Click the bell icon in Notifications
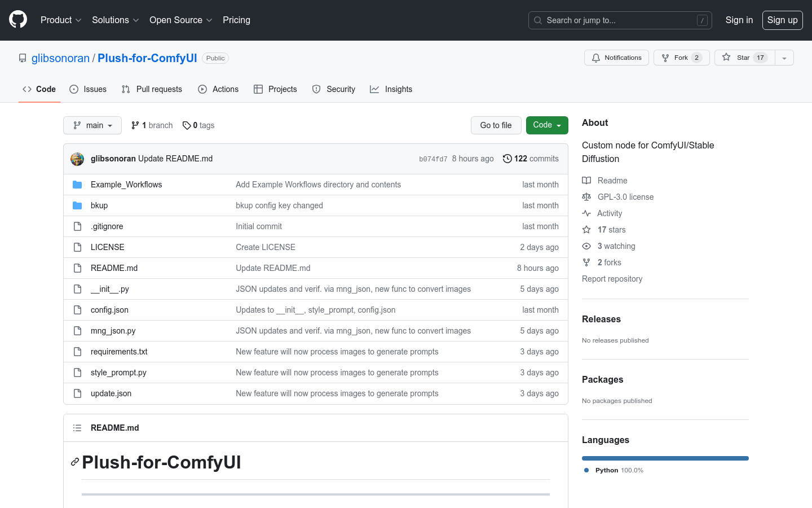Image resolution: width=812 pixels, height=508 pixels. (x=596, y=58)
